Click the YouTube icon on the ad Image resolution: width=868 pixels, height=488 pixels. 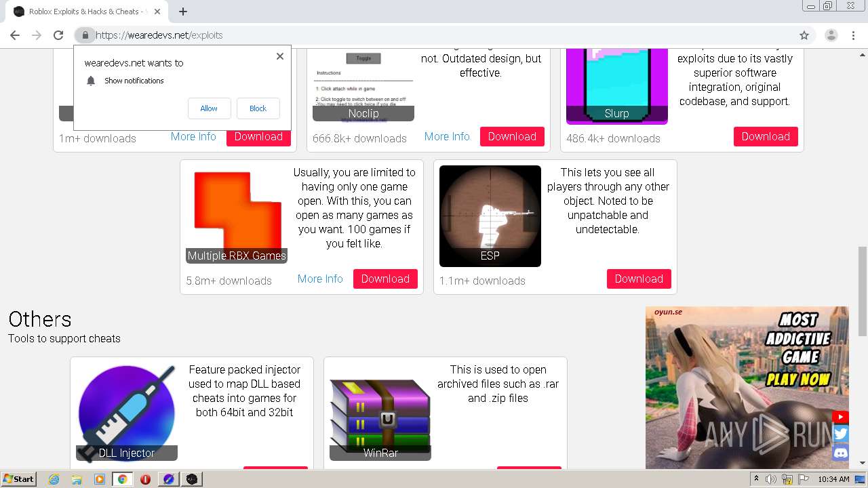(x=840, y=418)
